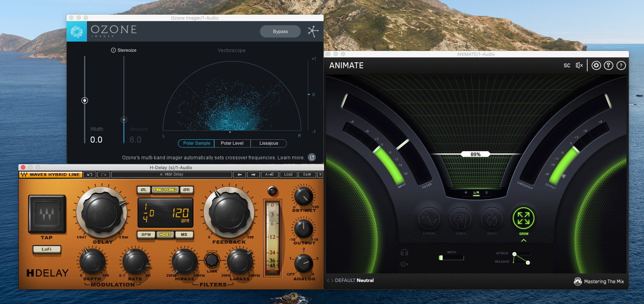
Task: Activate the EXPAND module icon
Action: click(x=429, y=218)
